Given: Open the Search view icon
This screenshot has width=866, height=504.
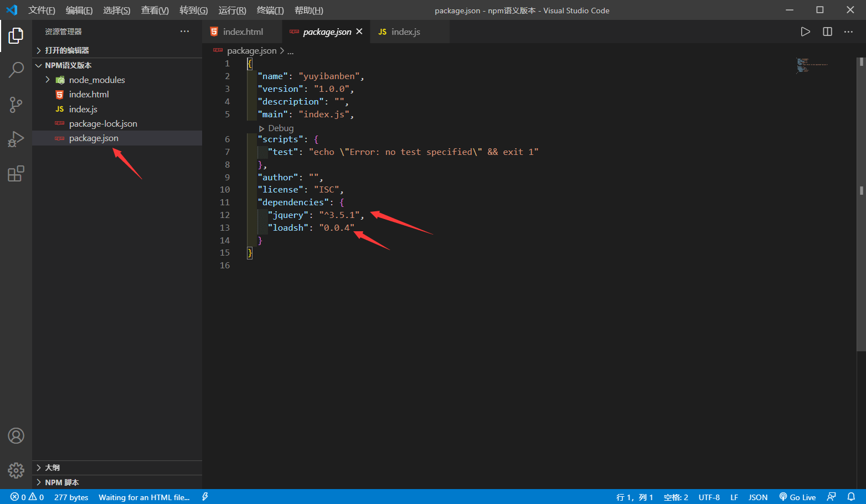Looking at the screenshot, I should pos(16,70).
